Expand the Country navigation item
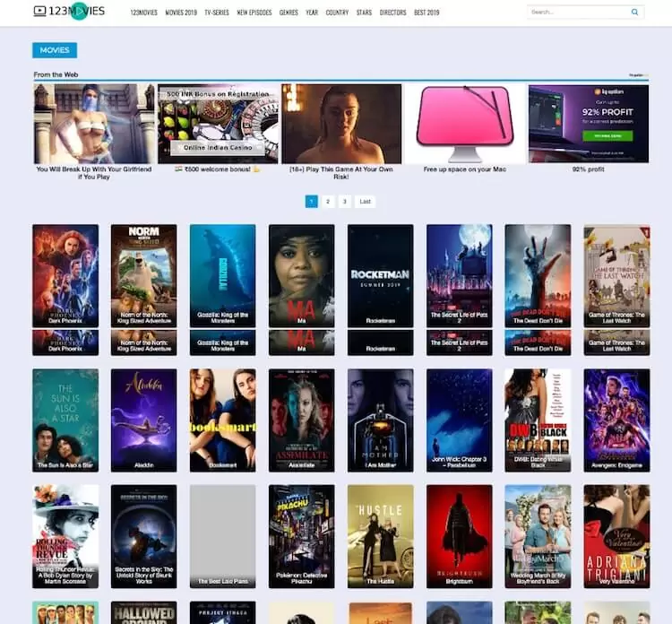 pos(337,13)
